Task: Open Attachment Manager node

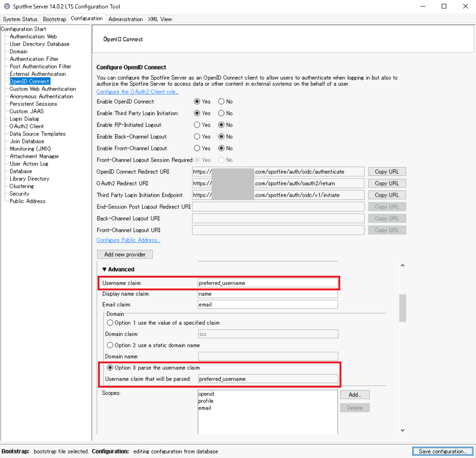Action: [34, 156]
